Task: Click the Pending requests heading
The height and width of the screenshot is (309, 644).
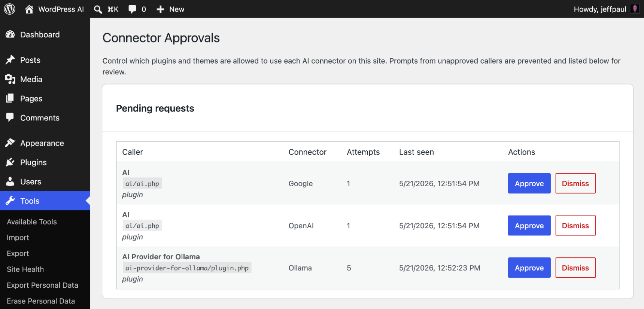Action: [155, 108]
